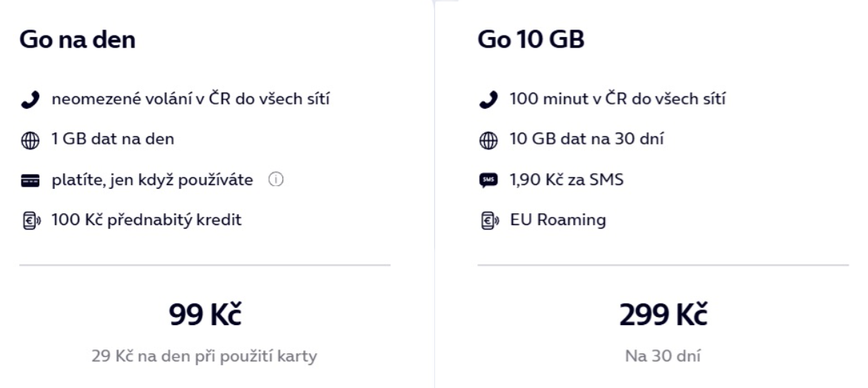This screenshot has width=868, height=388.
Task: Select the 'Go 10 GB' plan heading
Action: [531, 40]
